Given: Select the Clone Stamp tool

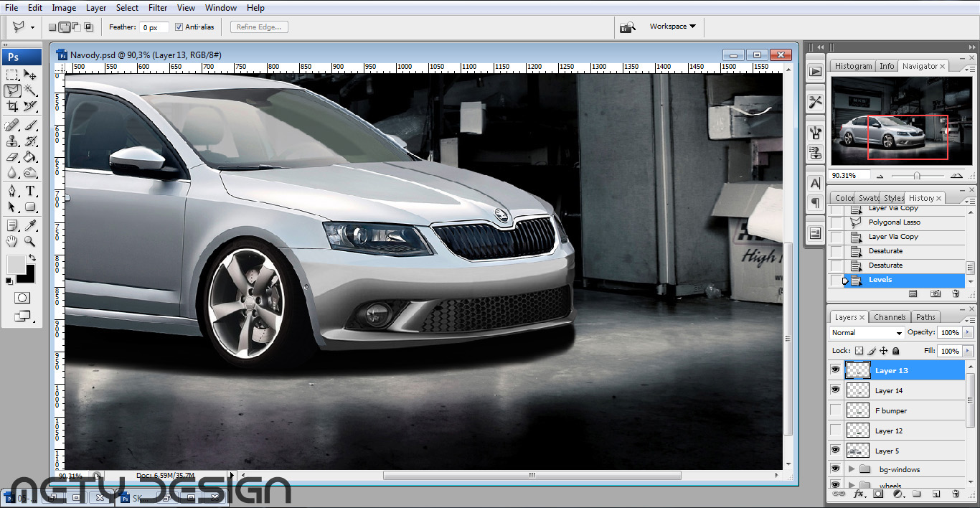Looking at the screenshot, I should [x=12, y=141].
